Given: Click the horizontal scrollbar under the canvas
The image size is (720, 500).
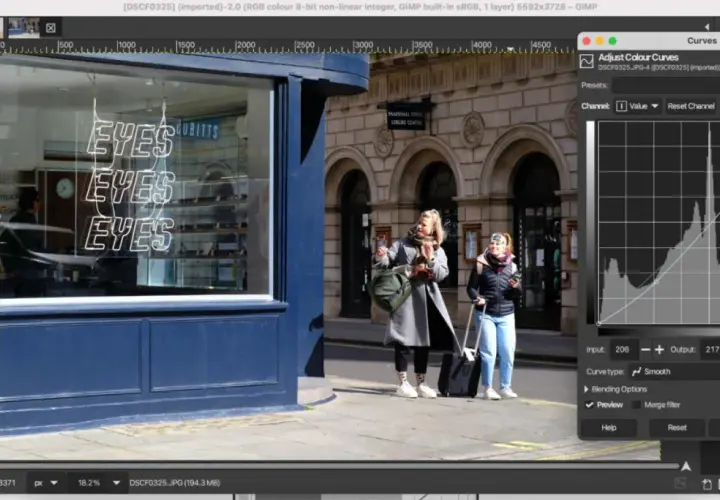Looking at the screenshot, I should tap(339, 466).
